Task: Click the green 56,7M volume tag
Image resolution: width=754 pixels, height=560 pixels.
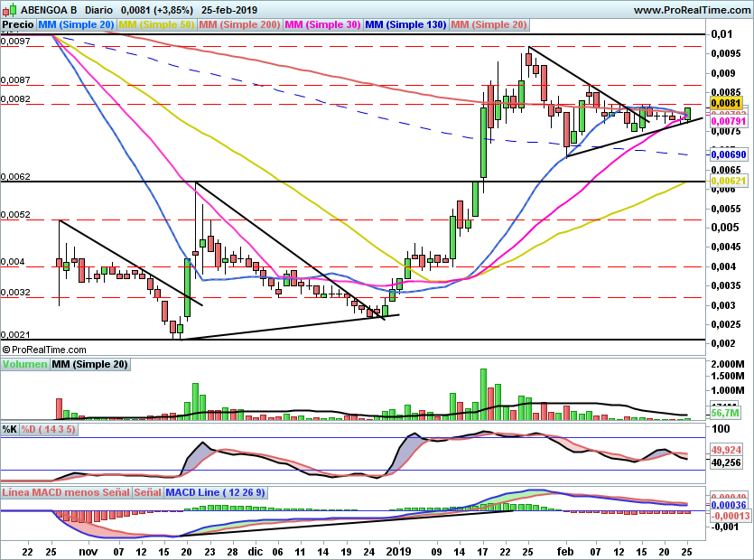Action: [726, 413]
